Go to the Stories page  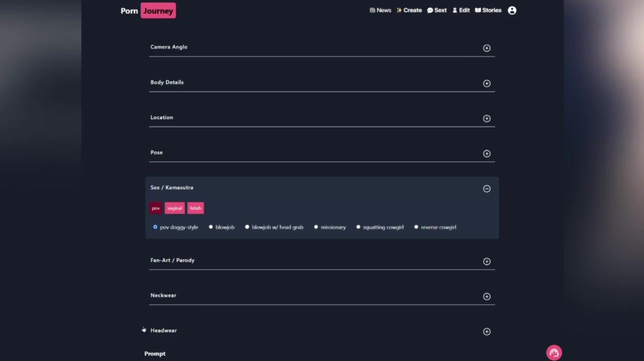click(488, 10)
